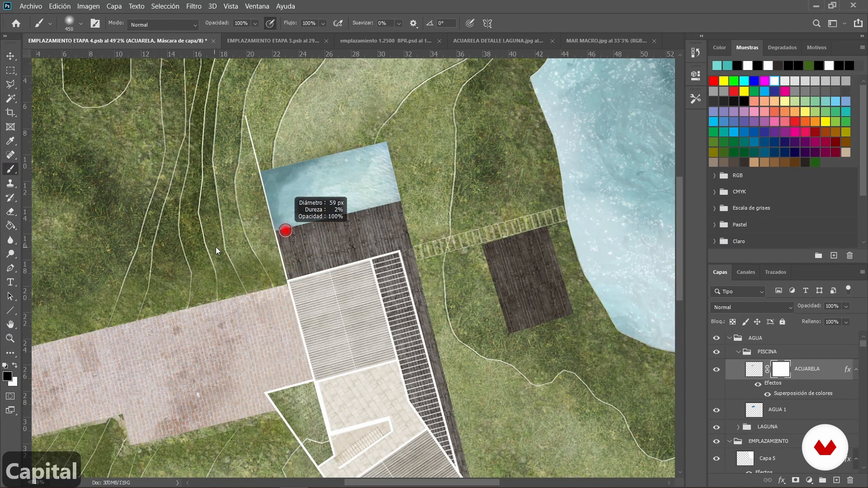Expand the LAGUNA layer group
868x488 pixels.
[738, 427]
